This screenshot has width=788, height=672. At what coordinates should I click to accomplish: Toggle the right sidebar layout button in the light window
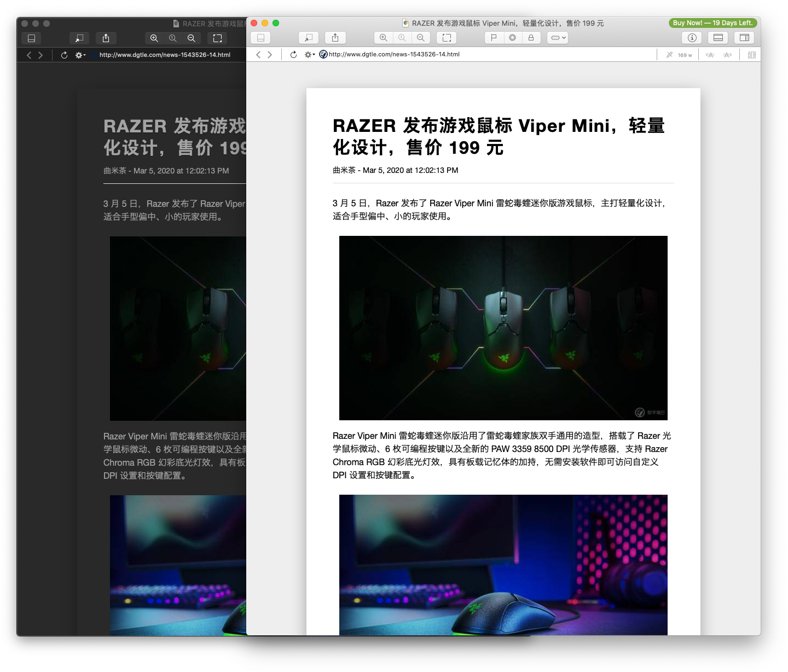(744, 38)
